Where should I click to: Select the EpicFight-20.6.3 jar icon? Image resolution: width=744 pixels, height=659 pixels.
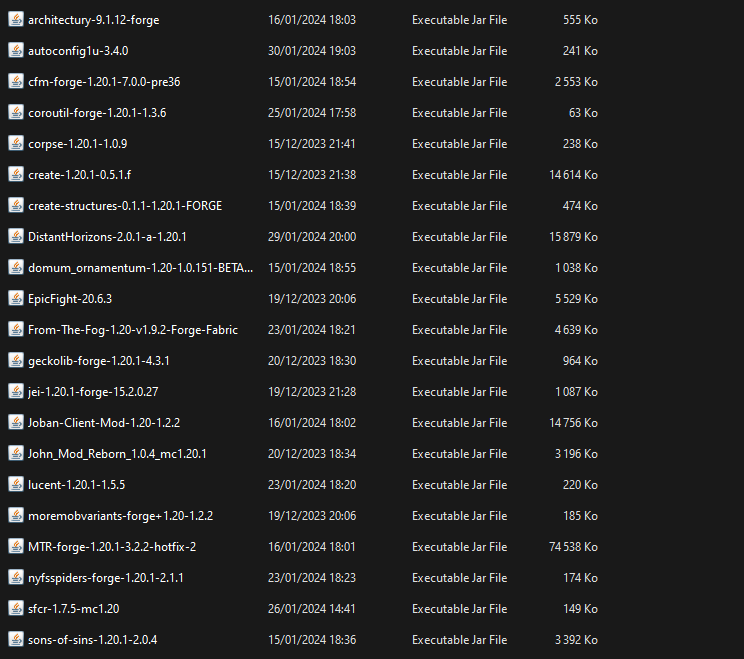(16, 298)
